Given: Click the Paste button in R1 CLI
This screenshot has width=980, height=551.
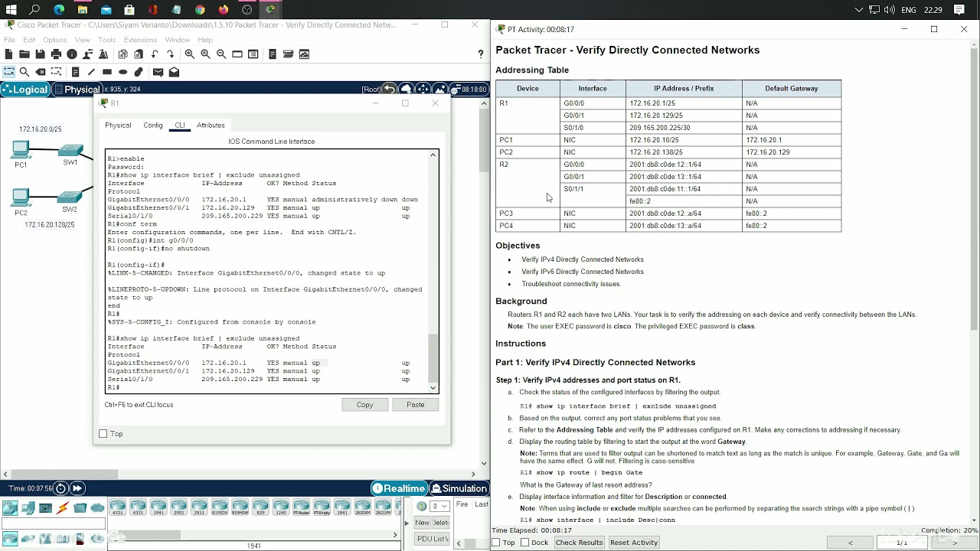Looking at the screenshot, I should click(416, 405).
